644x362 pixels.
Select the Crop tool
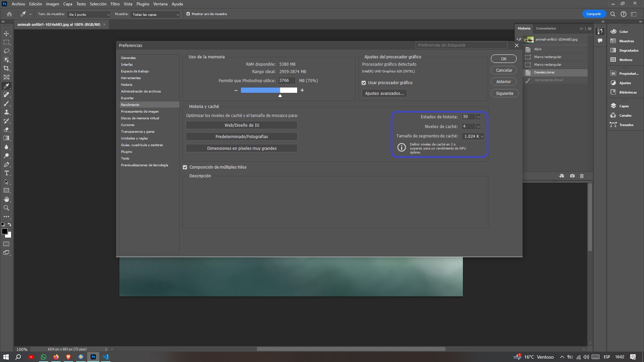tap(6, 68)
